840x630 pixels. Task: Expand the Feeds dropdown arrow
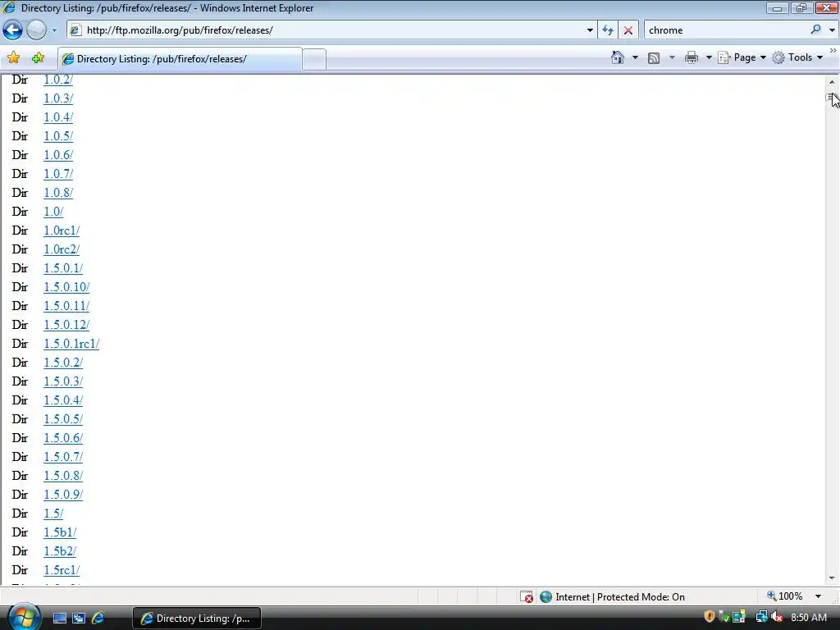coord(672,58)
